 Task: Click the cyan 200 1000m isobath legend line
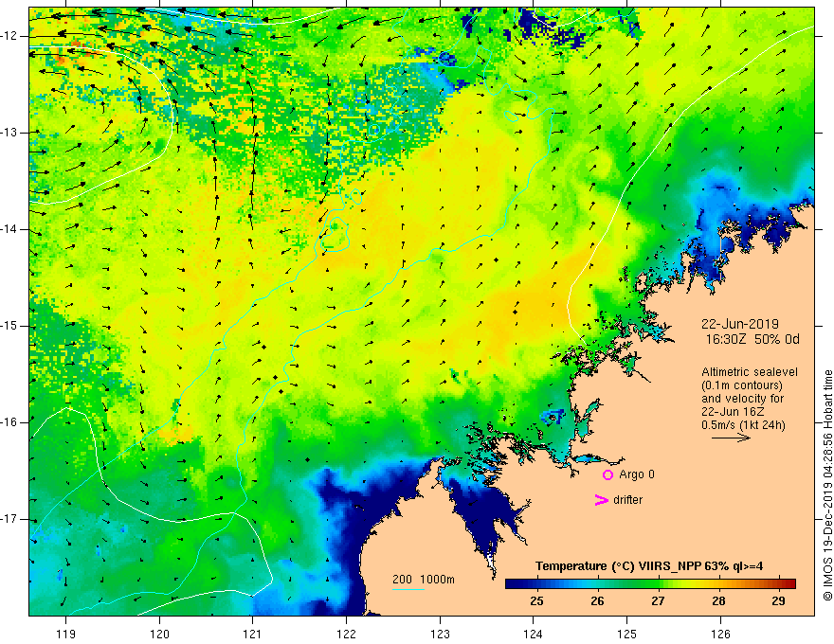408,589
